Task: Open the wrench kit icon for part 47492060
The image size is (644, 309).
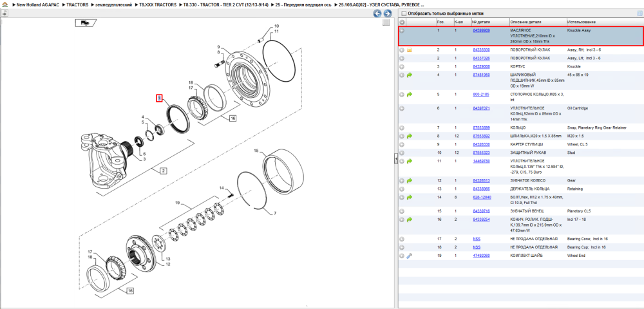Action: tap(409, 256)
